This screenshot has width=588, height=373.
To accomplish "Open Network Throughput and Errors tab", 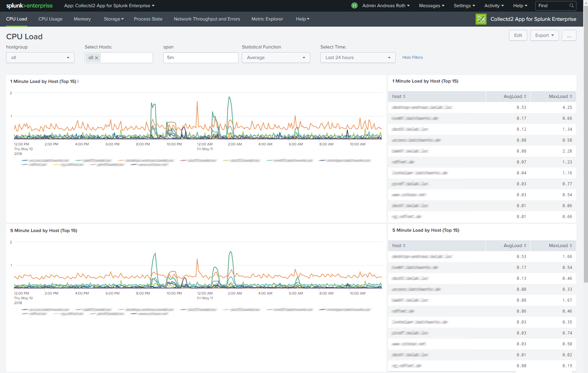I will (207, 19).
